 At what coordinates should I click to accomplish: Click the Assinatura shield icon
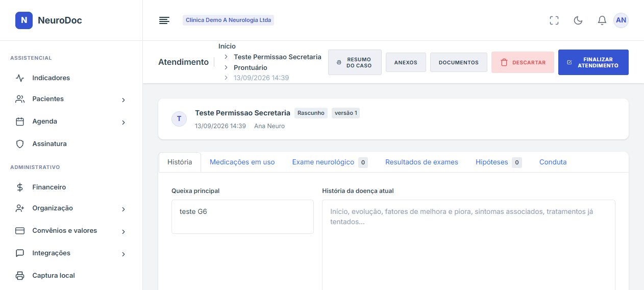click(20, 144)
